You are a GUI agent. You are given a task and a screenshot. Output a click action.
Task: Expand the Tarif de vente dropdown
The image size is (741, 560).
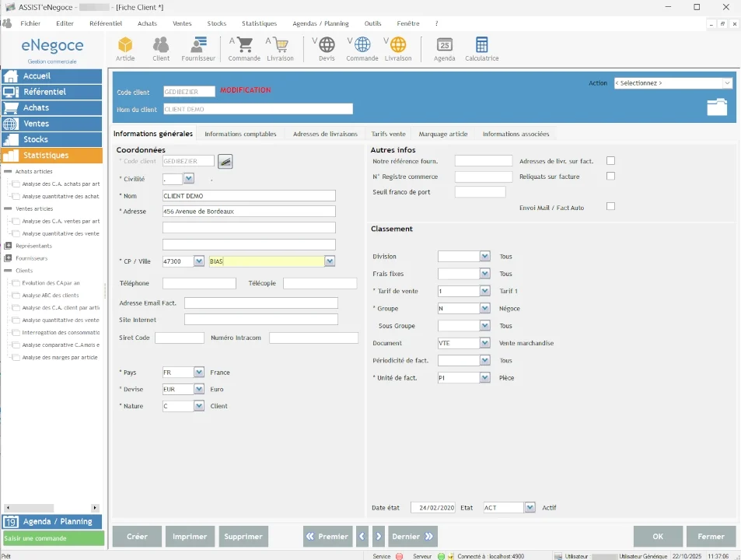click(484, 291)
